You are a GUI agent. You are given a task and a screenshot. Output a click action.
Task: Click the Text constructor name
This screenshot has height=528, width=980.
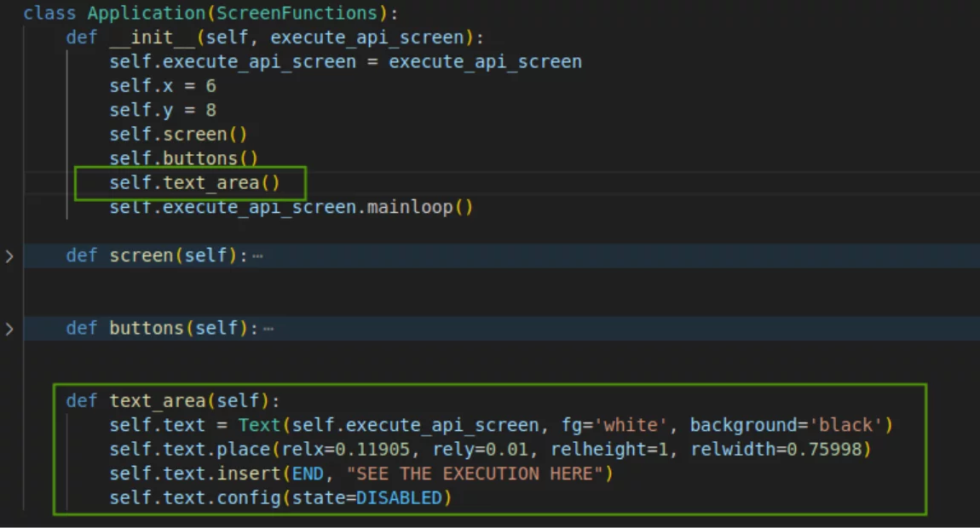[x=259, y=424]
